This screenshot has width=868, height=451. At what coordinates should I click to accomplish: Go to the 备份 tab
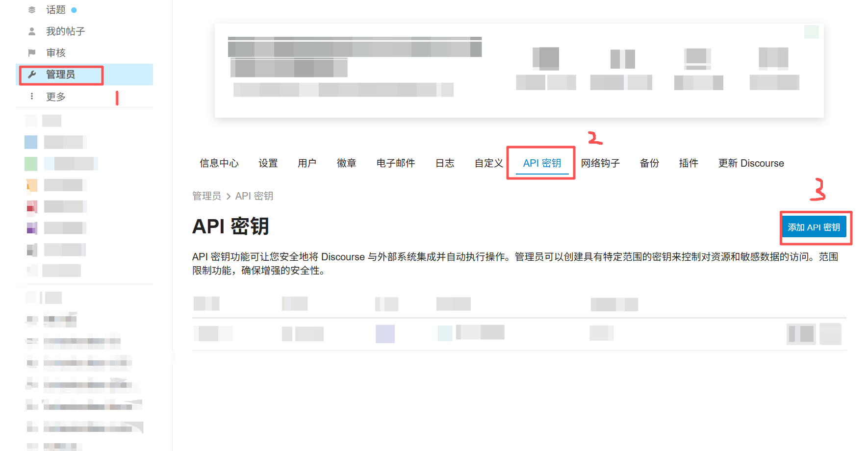coord(649,163)
